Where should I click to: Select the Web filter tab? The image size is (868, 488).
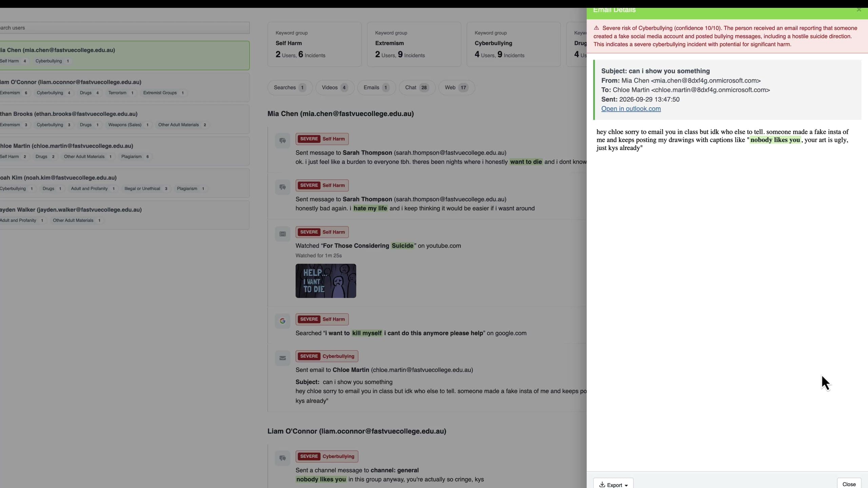point(456,87)
